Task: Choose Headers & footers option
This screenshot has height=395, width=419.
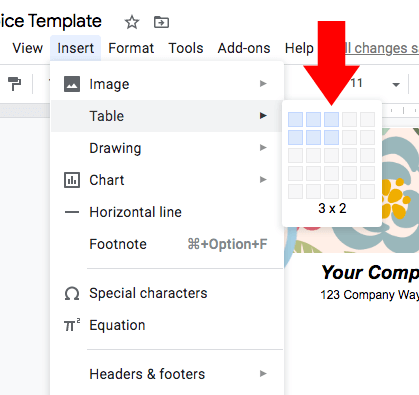Action: pyautogui.click(x=167, y=374)
